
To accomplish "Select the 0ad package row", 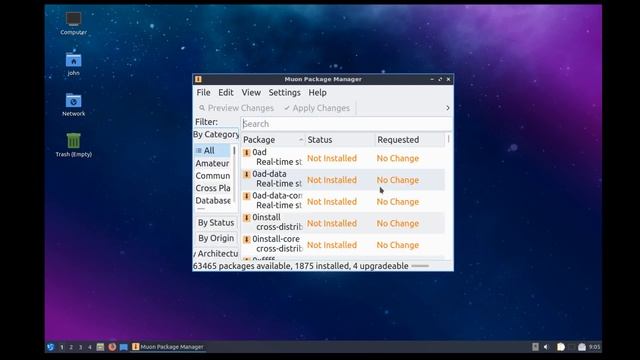I will (343, 158).
